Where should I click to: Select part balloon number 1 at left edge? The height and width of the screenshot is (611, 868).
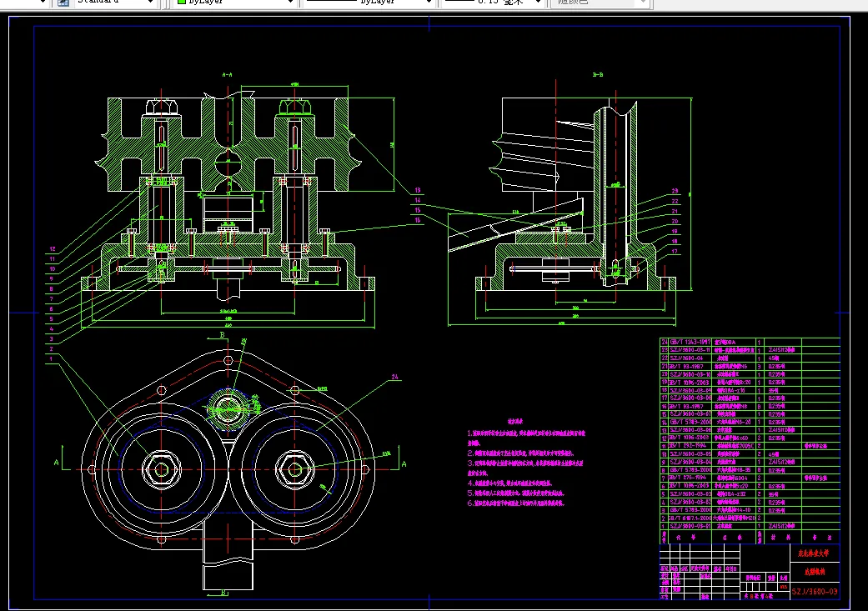point(52,358)
